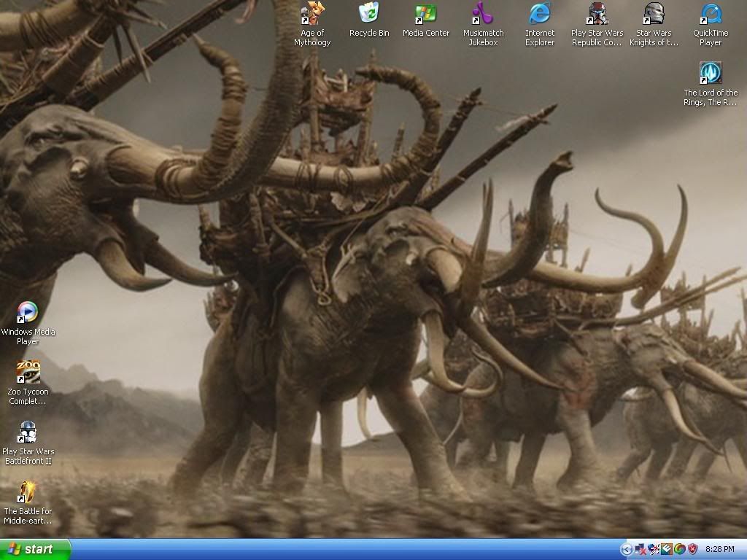Open the Musicmatch Jukebox shortcut

(x=483, y=25)
